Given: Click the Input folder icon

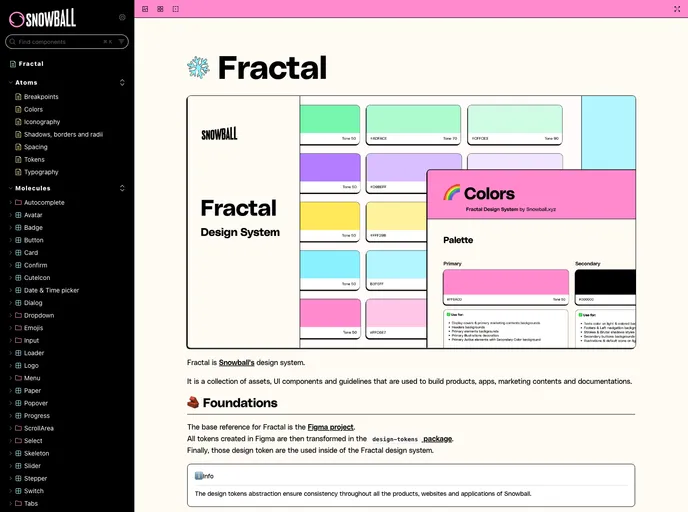Looking at the screenshot, I should point(18,340).
